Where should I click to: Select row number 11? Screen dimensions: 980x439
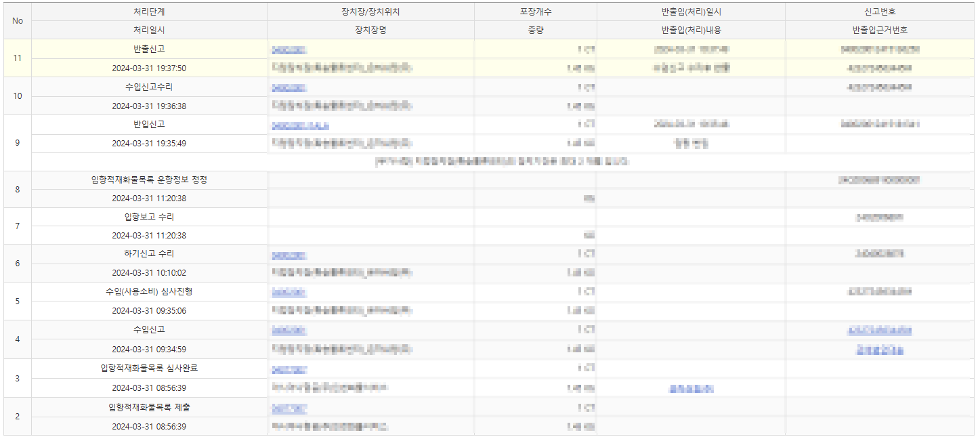pos(18,58)
